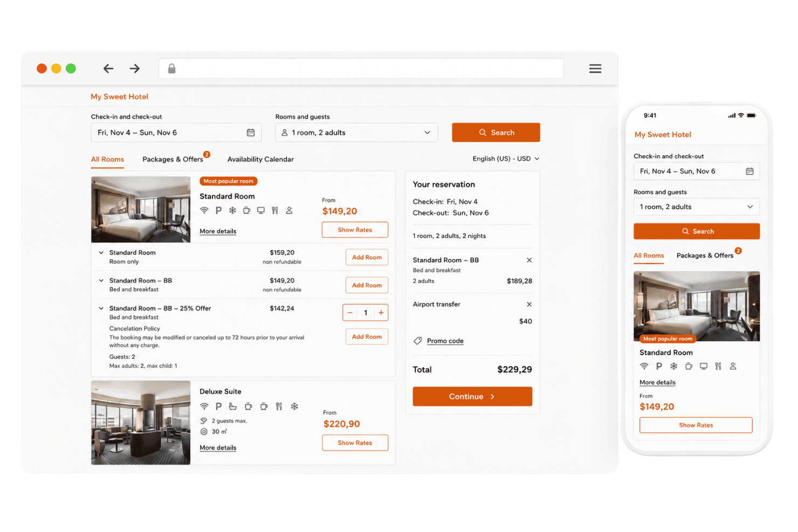Image resolution: width=798 pixels, height=532 pixels.
Task: Click the Deluxe Suite room photo
Action: [141, 423]
